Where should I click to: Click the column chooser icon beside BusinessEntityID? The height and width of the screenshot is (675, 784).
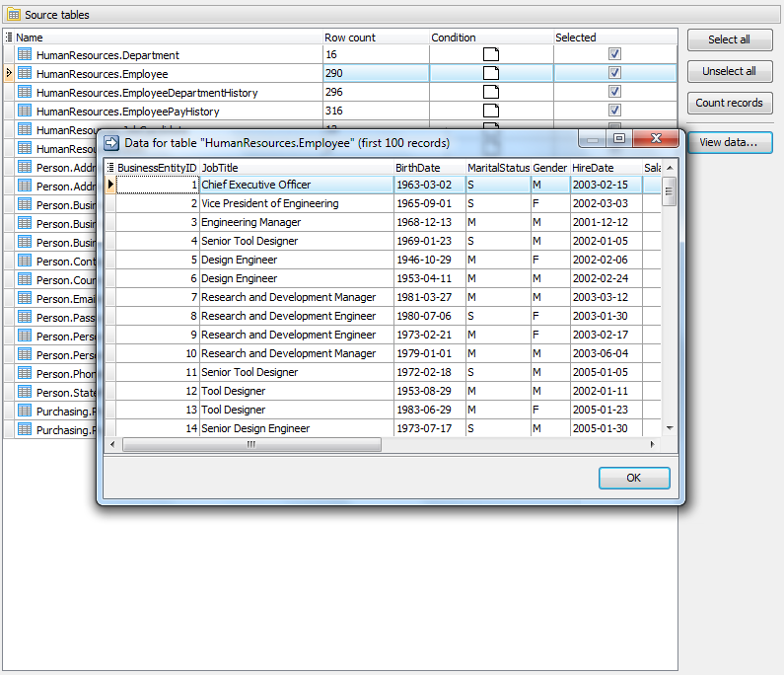click(109, 168)
